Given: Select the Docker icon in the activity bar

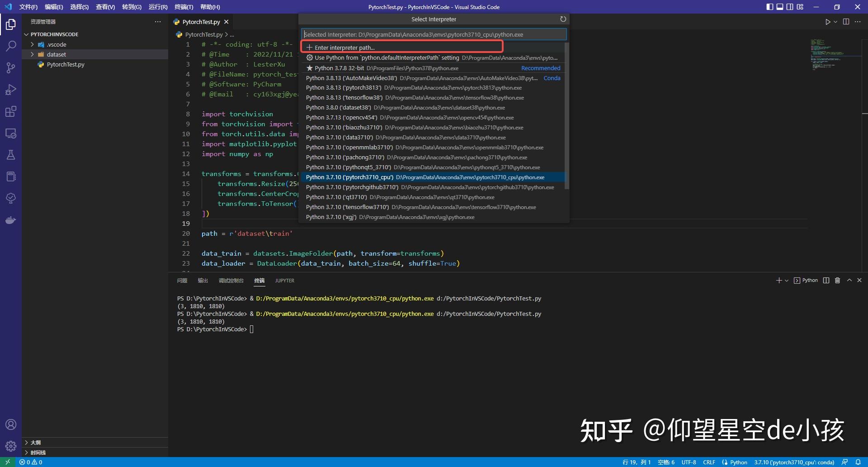Looking at the screenshot, I should (x=11, y=220).
